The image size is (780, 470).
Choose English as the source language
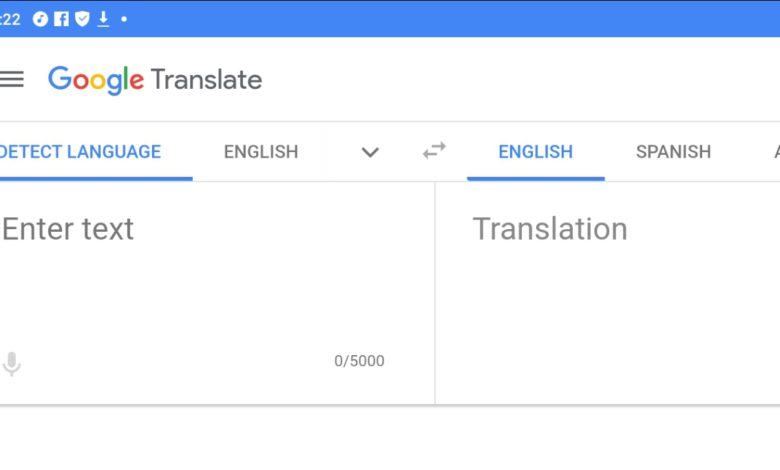pyautogui.click(x=261, y=152)
